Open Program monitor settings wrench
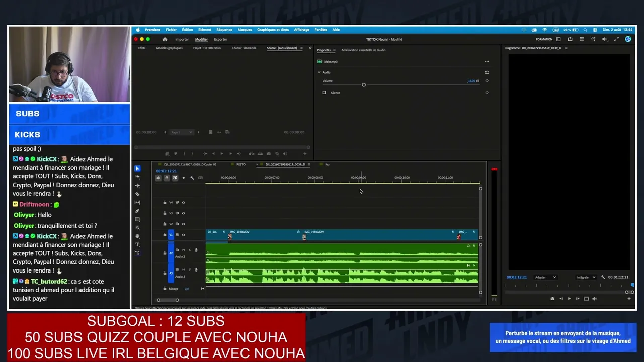644x362 pixels. (x=603, y=277)
